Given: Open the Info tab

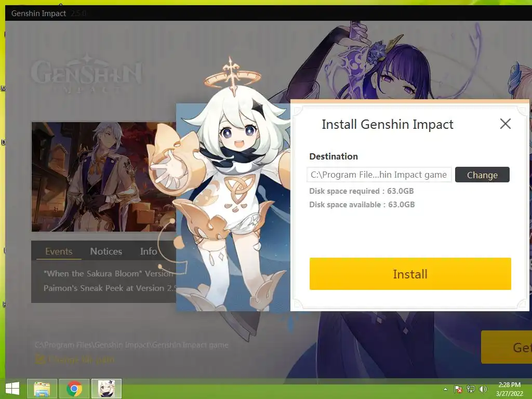Looking at the screenshot, I should [x=149, y=251].
